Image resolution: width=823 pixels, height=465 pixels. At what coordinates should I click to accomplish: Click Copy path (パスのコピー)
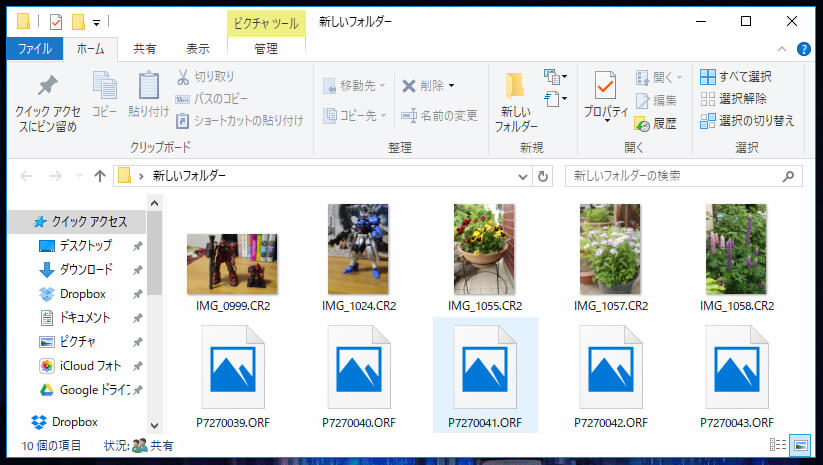pos(212,99)
